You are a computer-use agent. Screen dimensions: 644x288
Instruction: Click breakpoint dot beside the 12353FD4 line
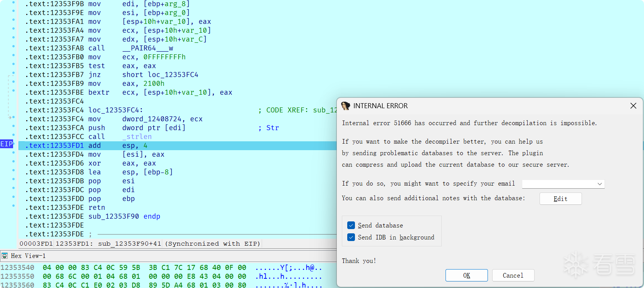pos(13,153)
